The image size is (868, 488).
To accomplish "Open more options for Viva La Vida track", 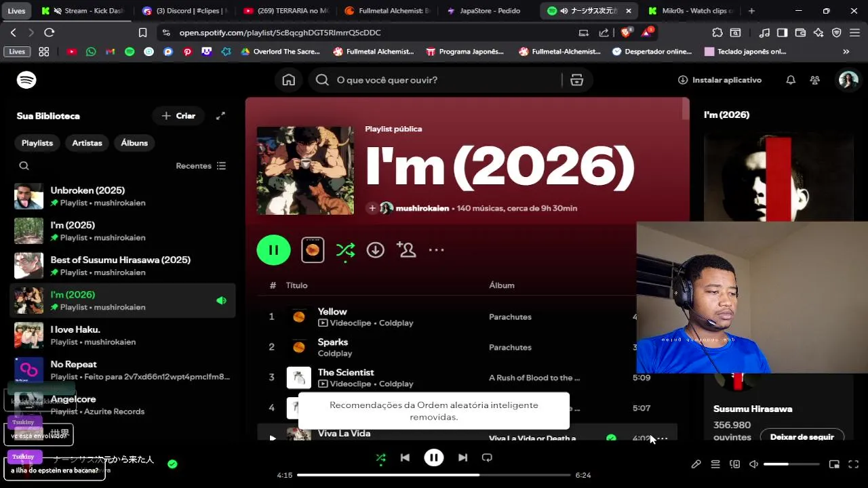I will point(663,439).
